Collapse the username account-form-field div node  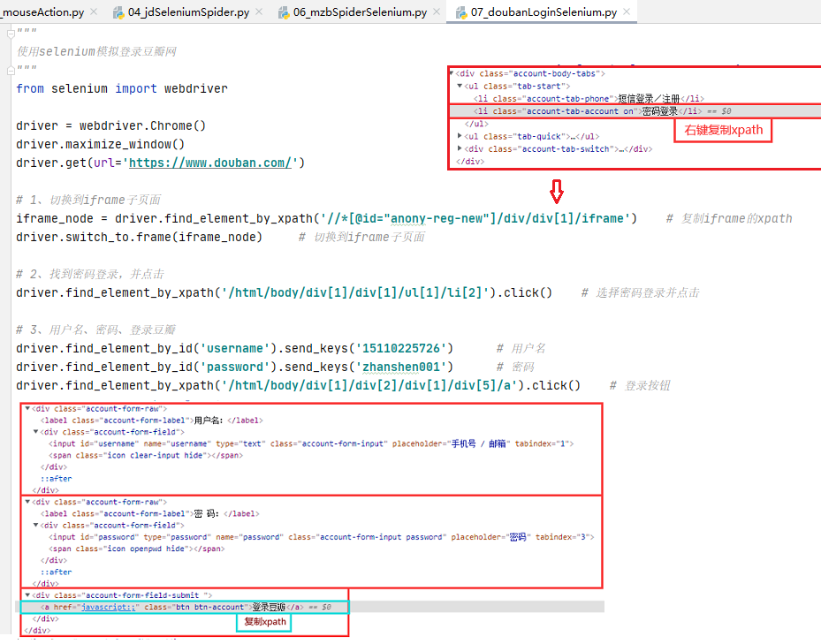tap(35, 432)
